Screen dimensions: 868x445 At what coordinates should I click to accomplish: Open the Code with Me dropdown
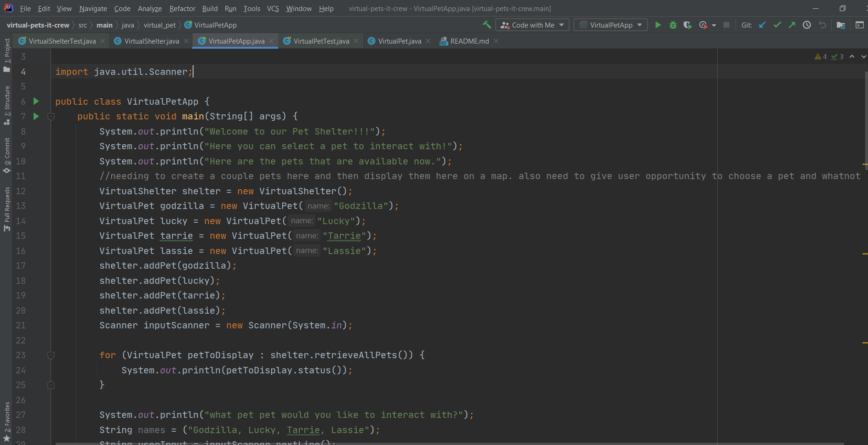coord(532,25)
